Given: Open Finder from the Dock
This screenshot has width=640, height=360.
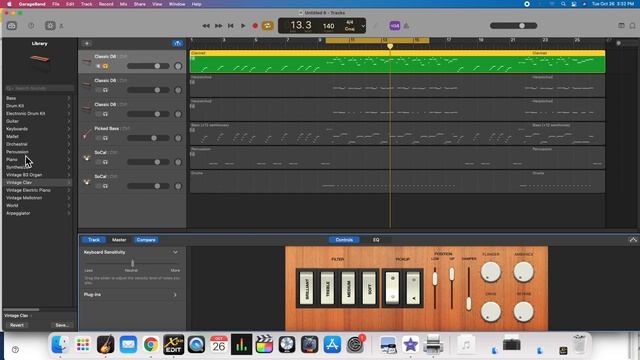Looking at the screenshot, I should click(60, 344).
